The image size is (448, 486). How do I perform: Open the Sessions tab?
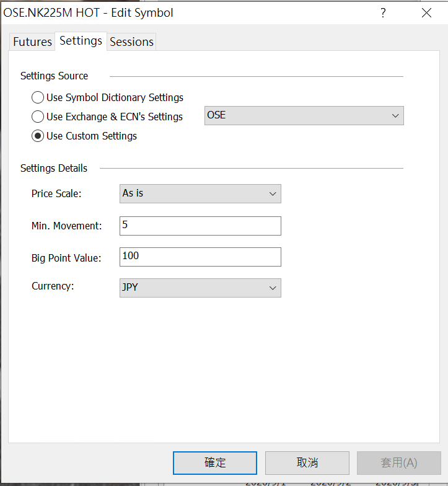click(131, 42)
